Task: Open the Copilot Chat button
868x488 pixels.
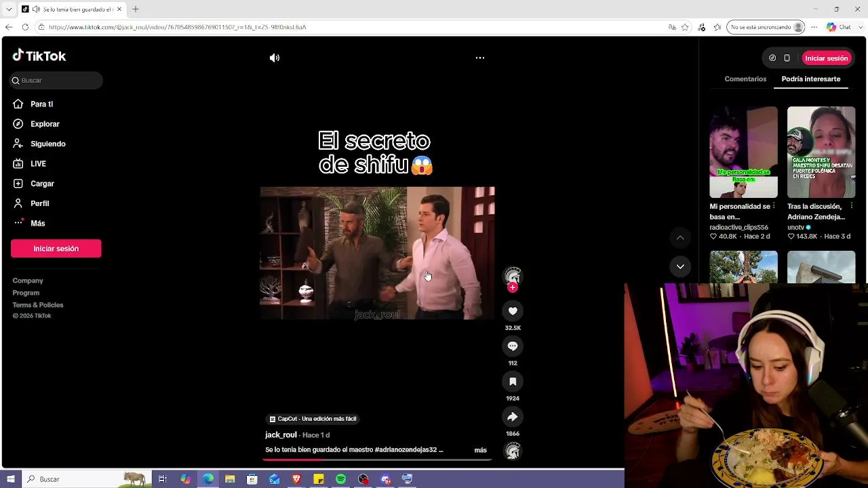Action: [x=838, y=27]
